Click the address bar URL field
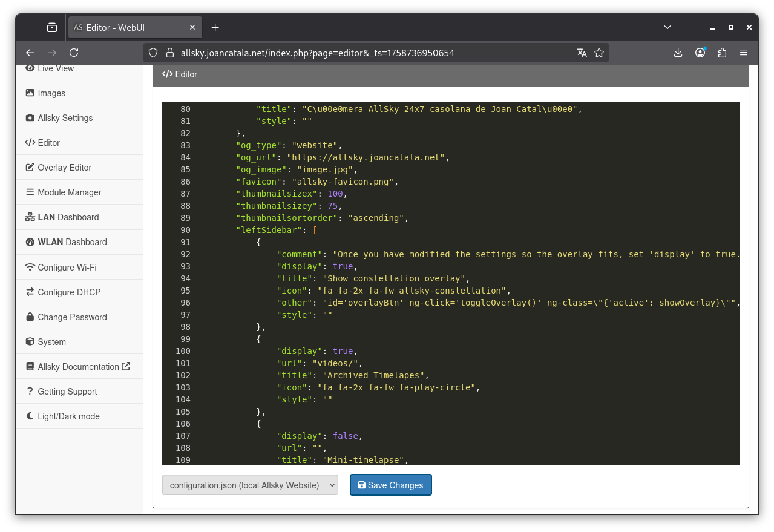This screenshot has height=532, width=774. click(x=363, y=53)
